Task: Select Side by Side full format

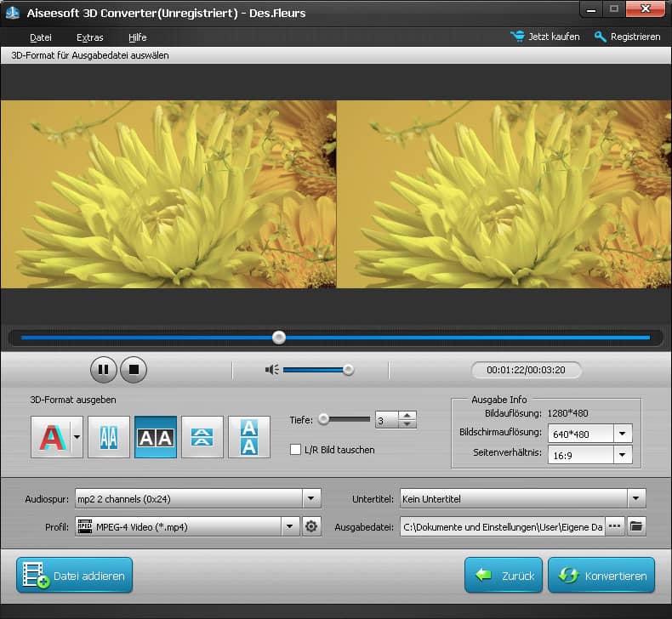Action: click(156, 437)
